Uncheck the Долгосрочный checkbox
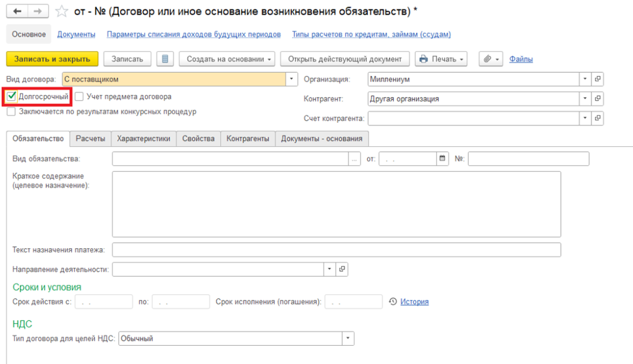 coord(11,96)
